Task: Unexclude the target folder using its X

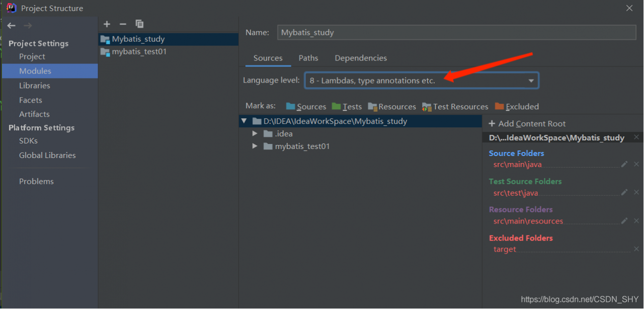Action: pos(636,249)
